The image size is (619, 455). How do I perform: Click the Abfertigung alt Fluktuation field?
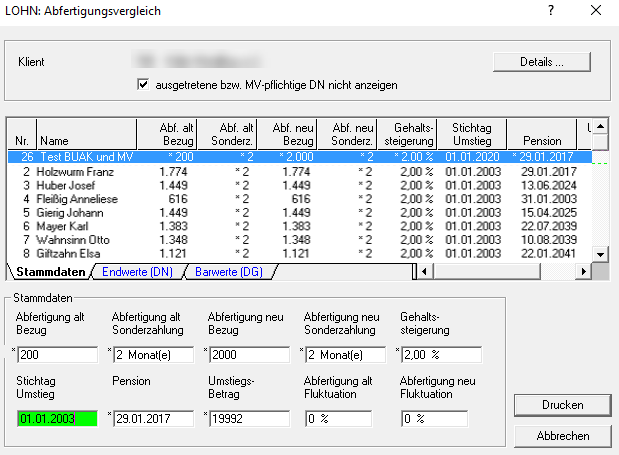[x=338, y=419]
